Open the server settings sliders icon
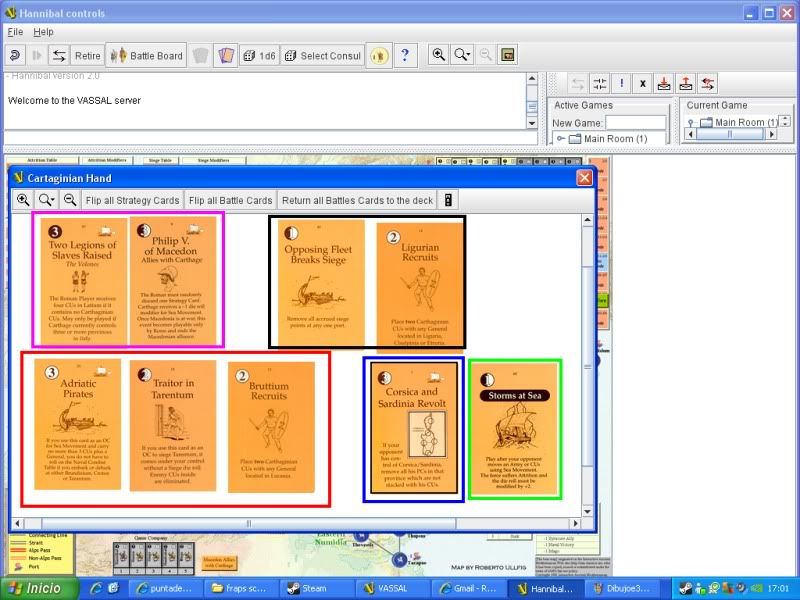 point(600,84)
